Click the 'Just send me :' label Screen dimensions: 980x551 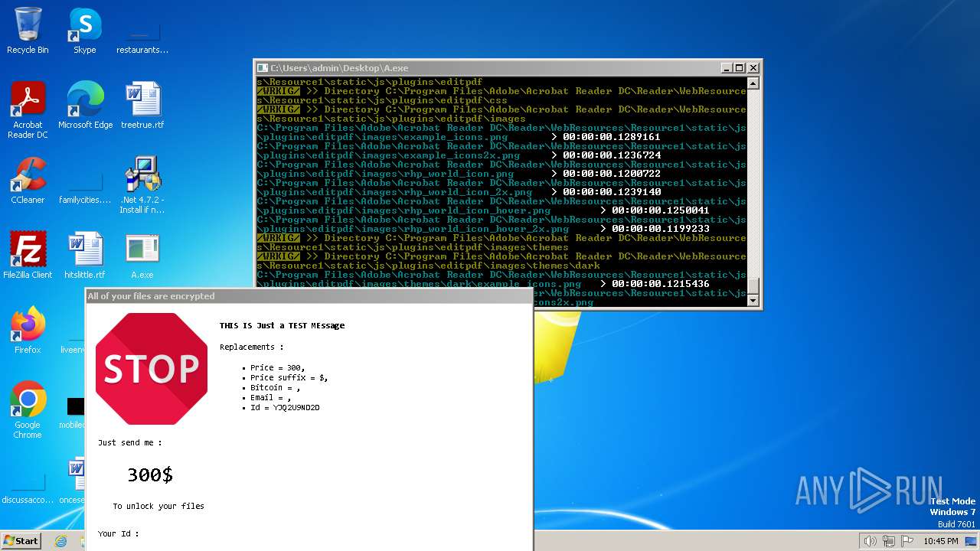pyautogui.click(x=130, y=443)
